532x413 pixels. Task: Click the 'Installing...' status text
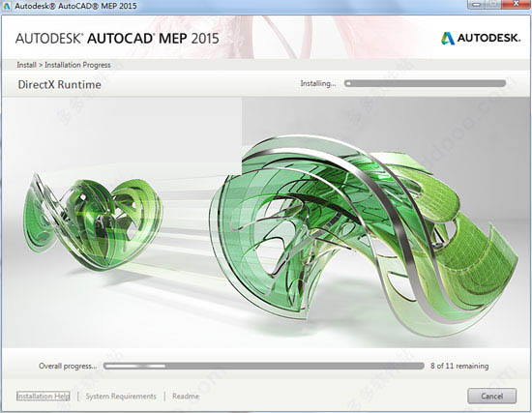click(x=318, y=83)
